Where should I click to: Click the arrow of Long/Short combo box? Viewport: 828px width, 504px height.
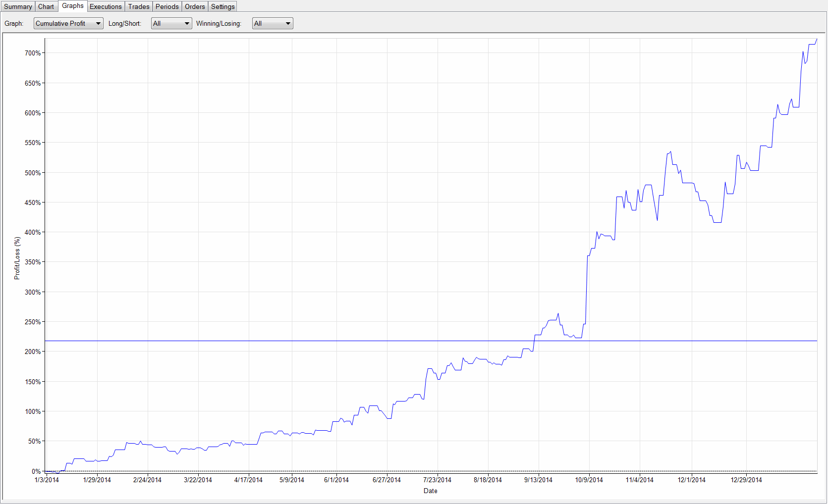pyautogui.click(x=187, y=23)
